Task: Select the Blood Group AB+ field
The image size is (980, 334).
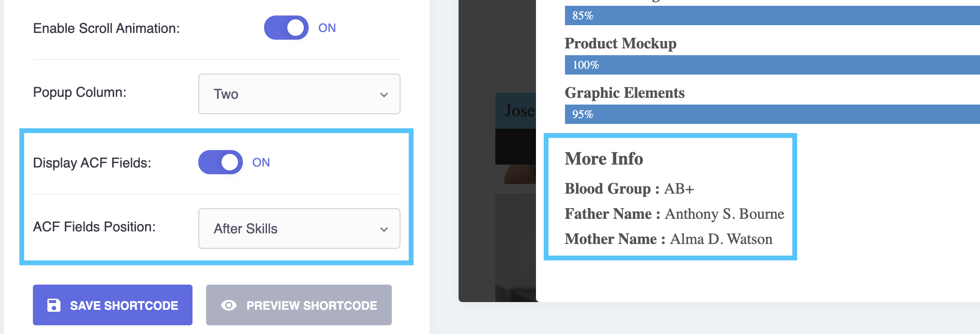Action: coord(629,189)
